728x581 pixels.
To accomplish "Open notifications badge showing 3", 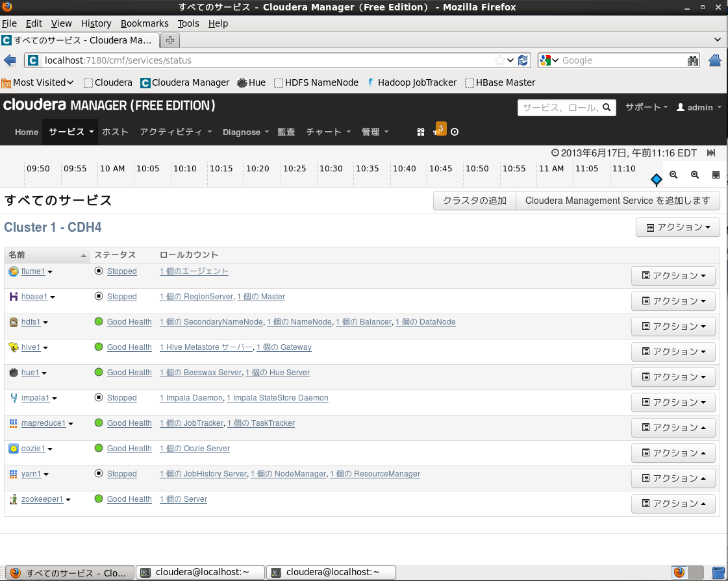I will [440, 129].
